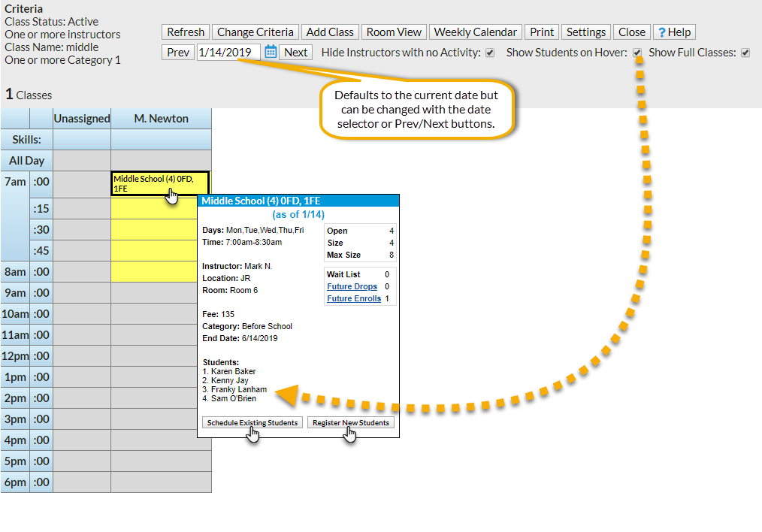The image size is (762, 532).
Task: Toggle Show Full Classes checkbox
Action: click(745, 53)
